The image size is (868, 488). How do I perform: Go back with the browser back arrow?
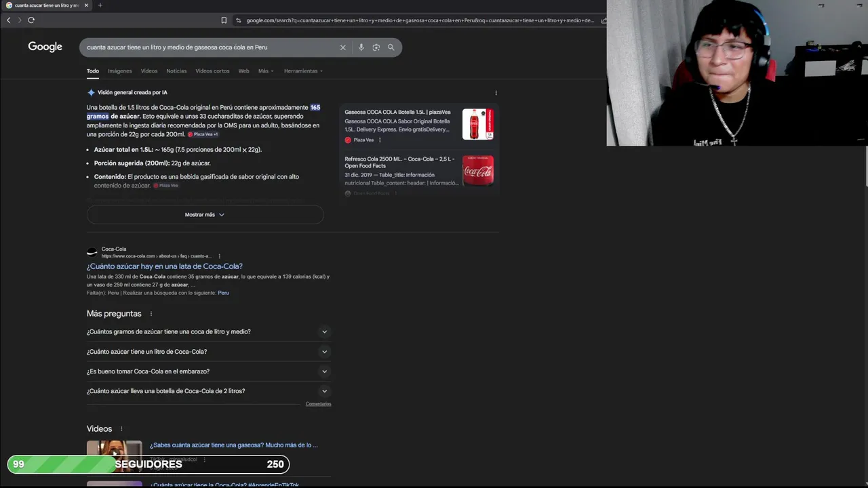(x=8, y=20)
